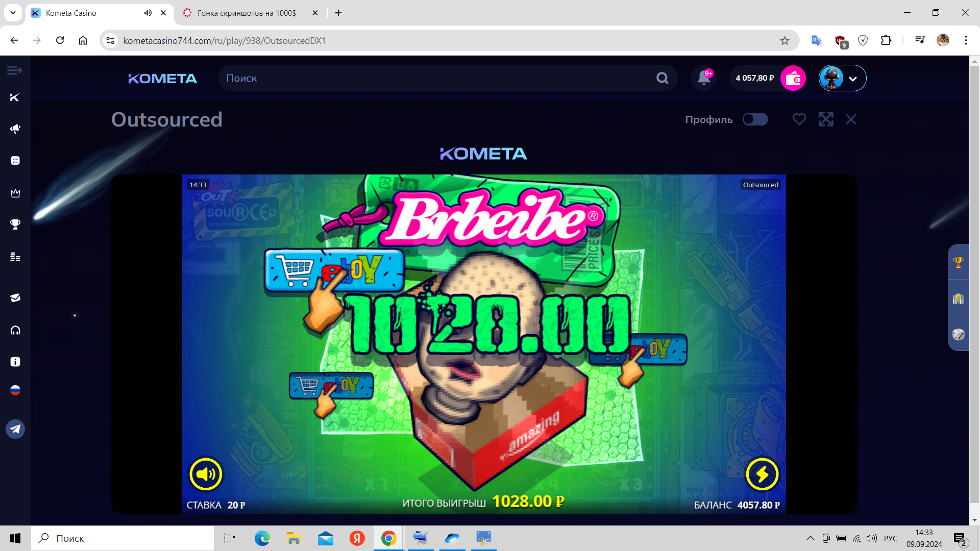The image size is (980, 551).
Task: Click the account balance 4 057,80 ₽
Action: pos(754,78)
